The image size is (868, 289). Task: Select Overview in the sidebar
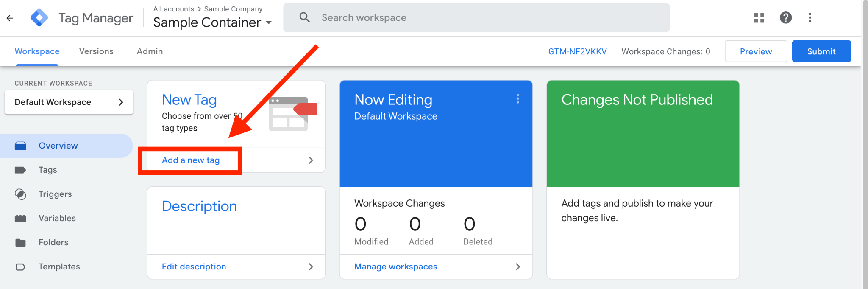tap(67, 146)
